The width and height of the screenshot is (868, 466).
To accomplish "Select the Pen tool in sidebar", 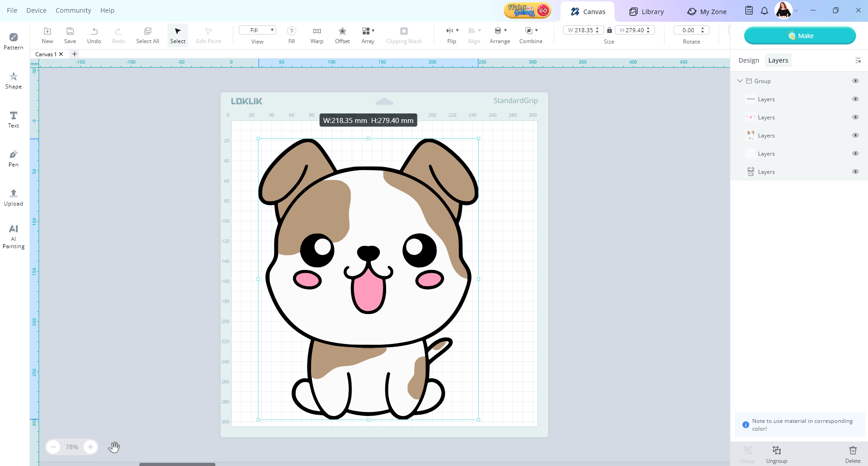I will 14,158.
